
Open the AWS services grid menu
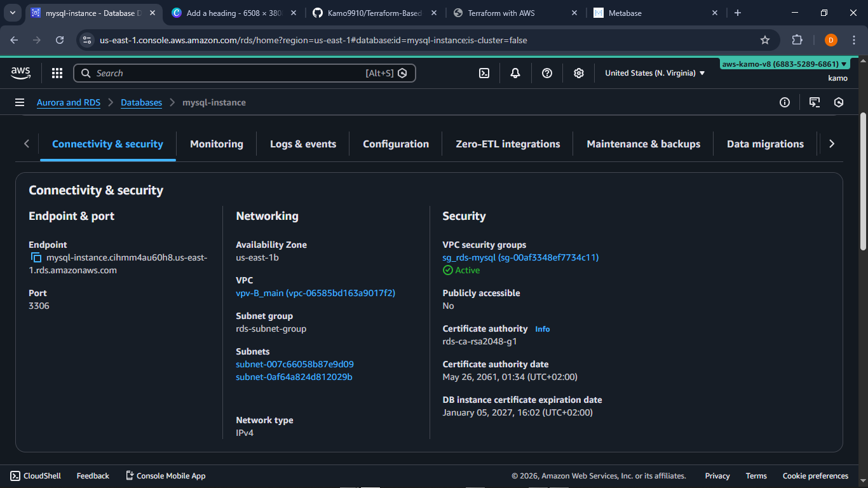tap(57, 73)
